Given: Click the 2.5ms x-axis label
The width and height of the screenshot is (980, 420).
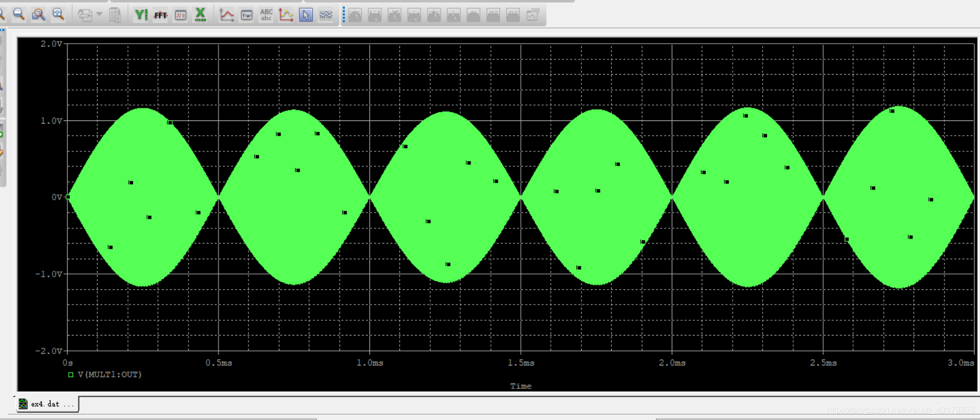Looking at the screenshot, I should click(823, 362).
